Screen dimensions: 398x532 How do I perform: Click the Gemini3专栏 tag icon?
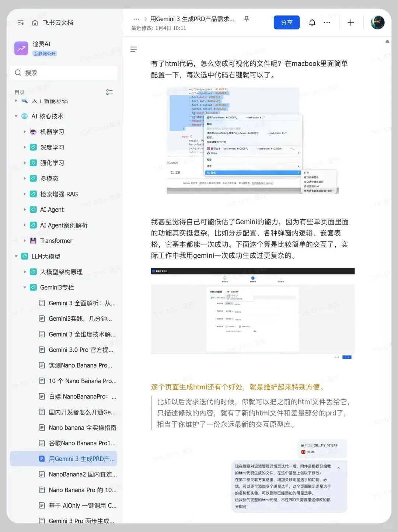pos(33,287)
